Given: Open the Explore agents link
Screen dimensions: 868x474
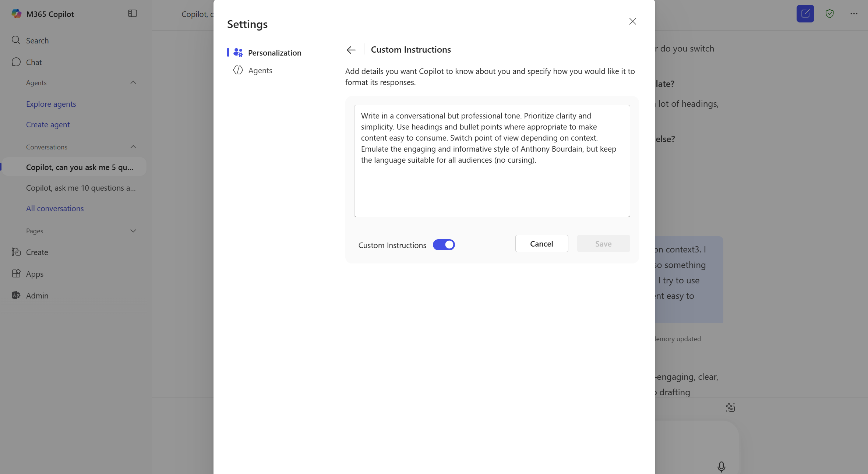Looking at the screenshot, I should [51, 104].
